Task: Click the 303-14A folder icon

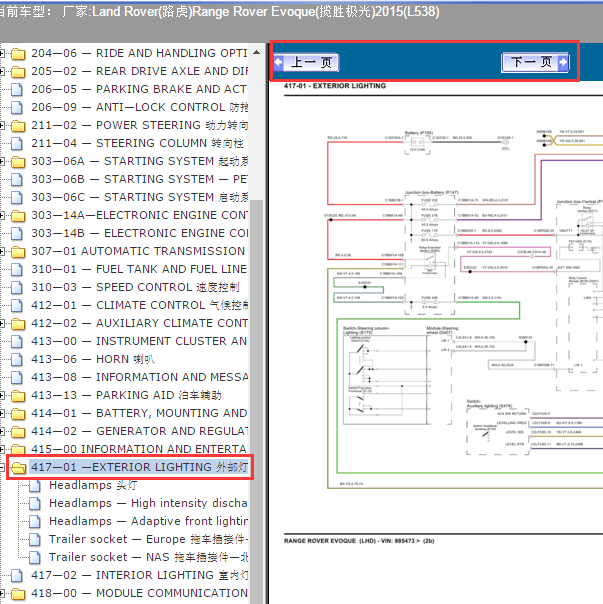Action: tap(18, 216)
